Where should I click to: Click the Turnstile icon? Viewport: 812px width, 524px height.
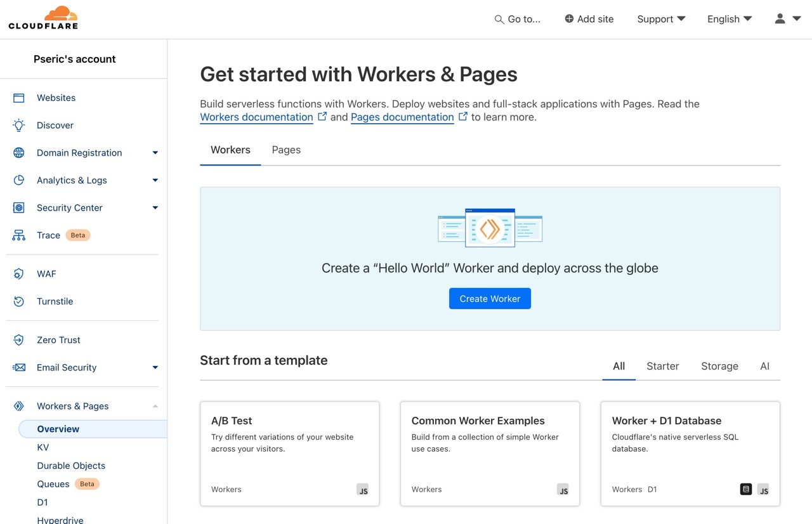[19, 301]
